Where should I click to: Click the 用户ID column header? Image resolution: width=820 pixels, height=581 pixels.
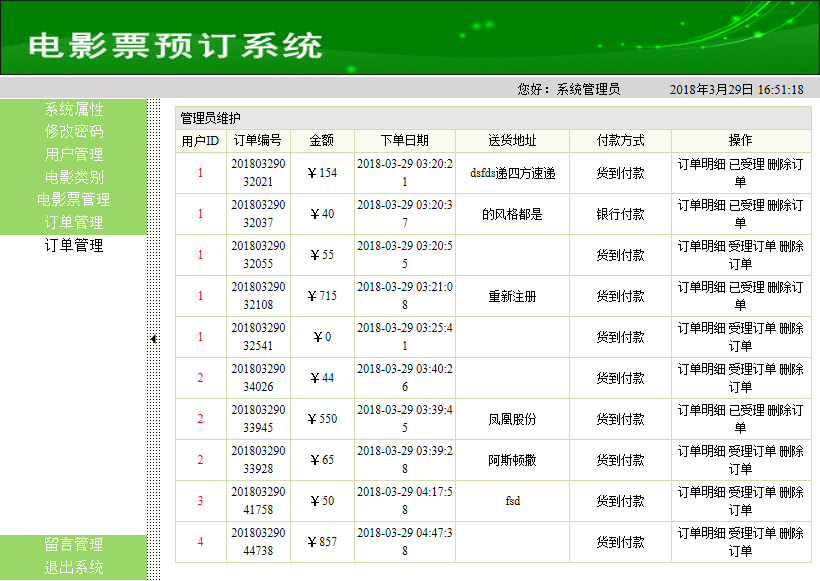click(200, 141)
